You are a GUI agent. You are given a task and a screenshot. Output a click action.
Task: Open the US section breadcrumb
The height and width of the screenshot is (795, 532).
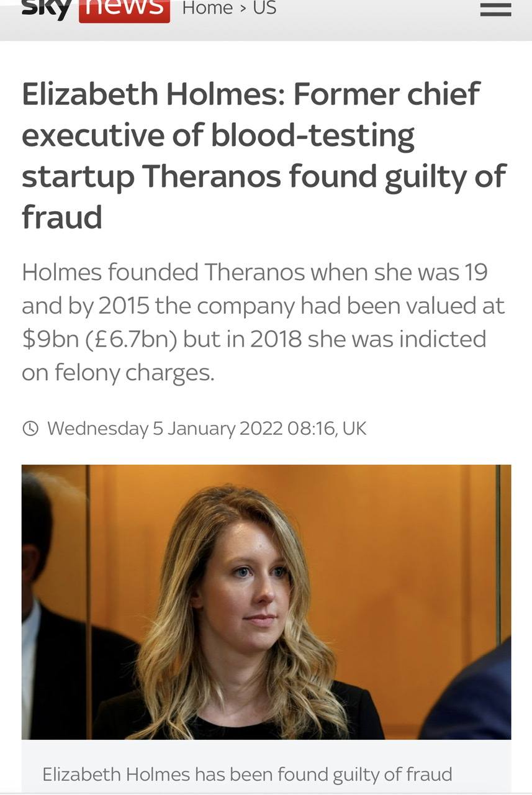click(264, 9)
